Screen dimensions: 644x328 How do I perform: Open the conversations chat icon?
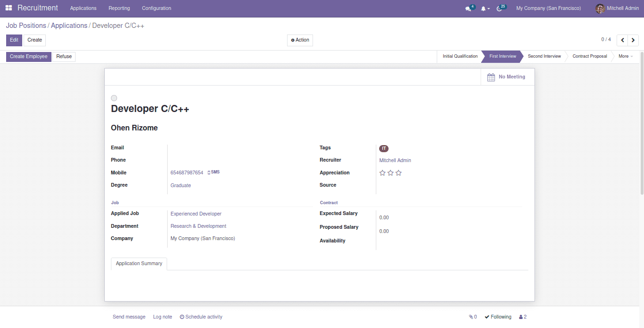pyautogui.click(x=468, y=9)
